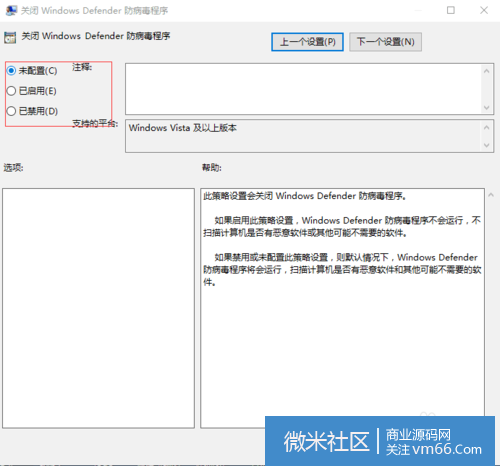Viewport: 500px width, 466px height.
Task: Click the help paragraph starting '如果启用此策略设置'
Action: (x=342, y=226)
